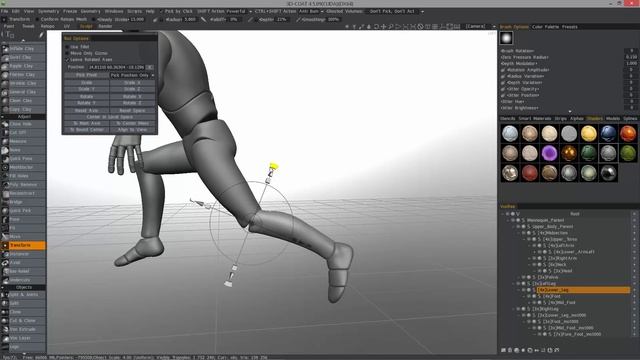
Task: Uncheck Leave Rotated Axes option
Action: (x=67, y=60)
